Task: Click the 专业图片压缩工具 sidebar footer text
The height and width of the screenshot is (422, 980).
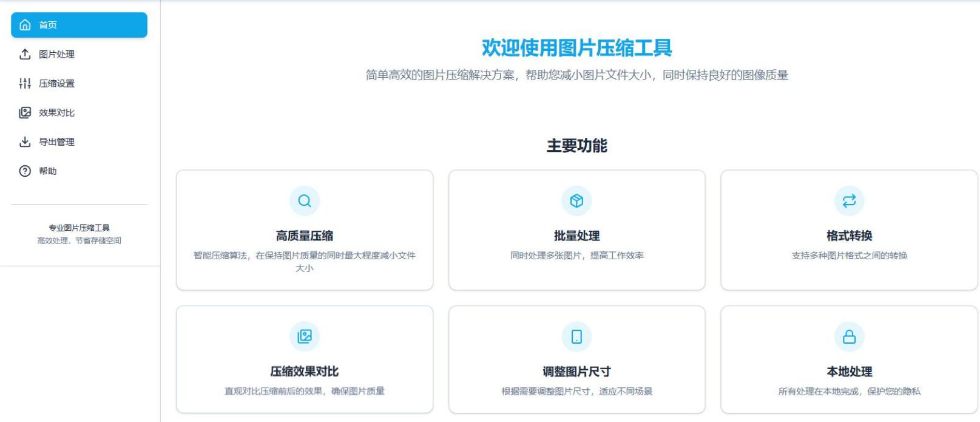Action: click(x=79, y=228)
